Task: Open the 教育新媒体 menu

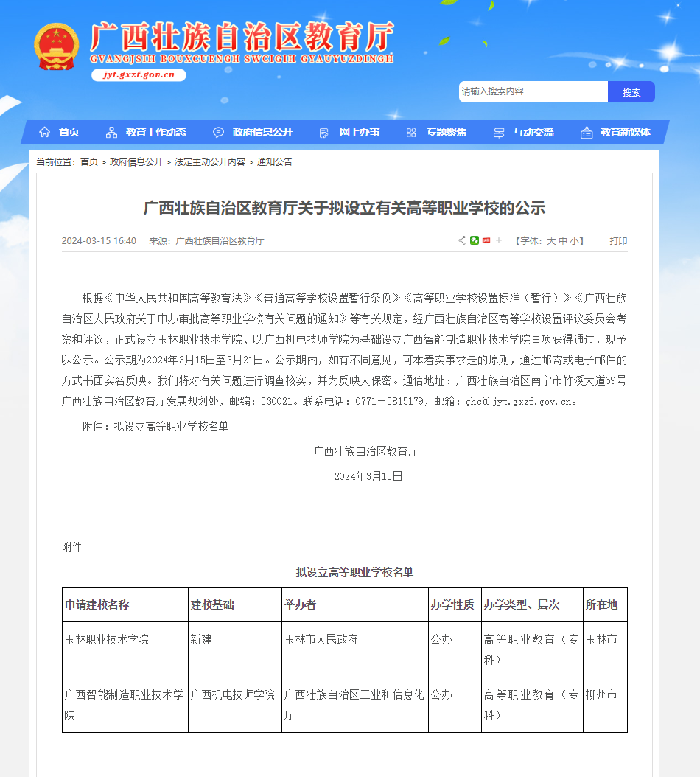Action: tap(625, 132)
